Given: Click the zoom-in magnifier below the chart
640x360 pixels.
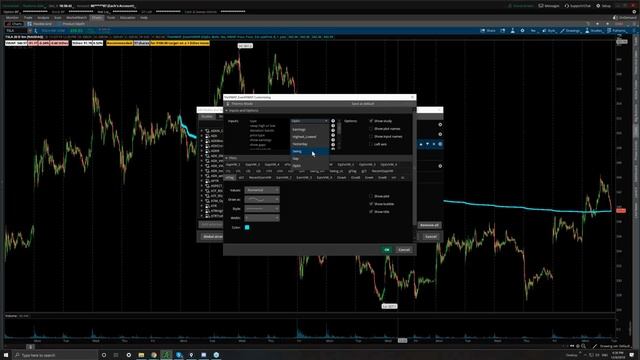Looking at the screenshot, I should tap(583, 346).
